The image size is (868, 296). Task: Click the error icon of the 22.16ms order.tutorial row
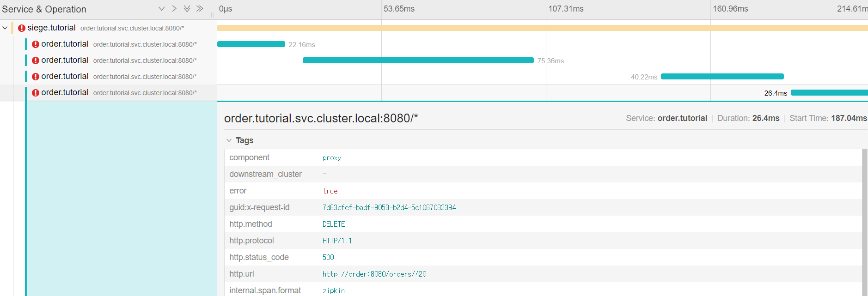(35, 44)
